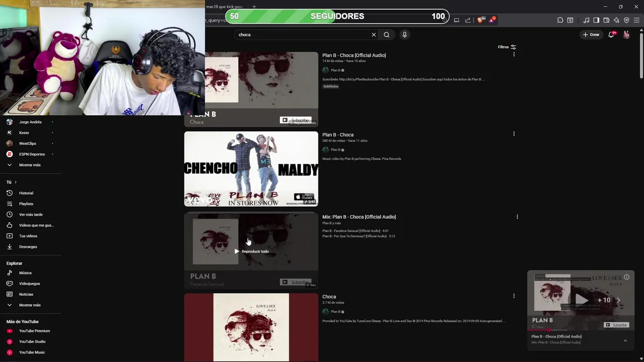Open the Brave VPN shield icon
Screen dimensions: 644x362
pyautogui.click(x=626, y=20)
